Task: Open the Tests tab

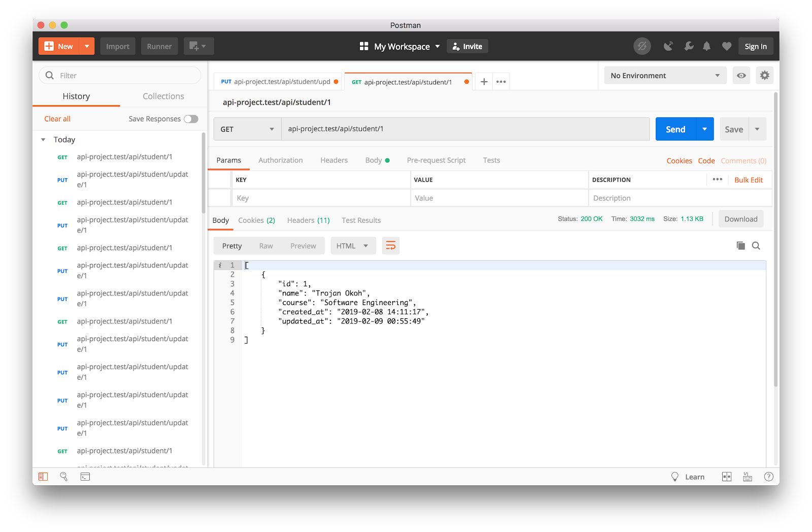Action: pyautogui.click(x=491, y=160)
